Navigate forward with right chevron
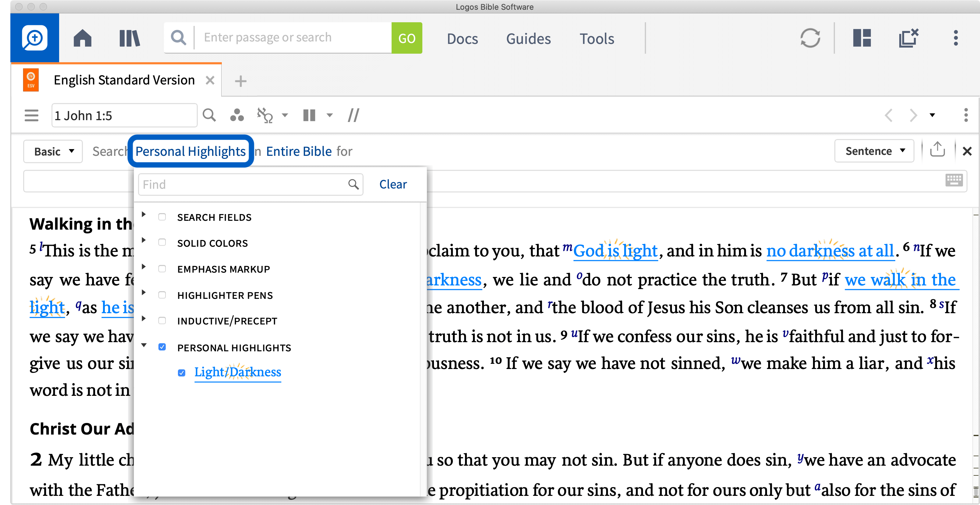The width and height of the screenshot is (980, 505). click(913, 115)
